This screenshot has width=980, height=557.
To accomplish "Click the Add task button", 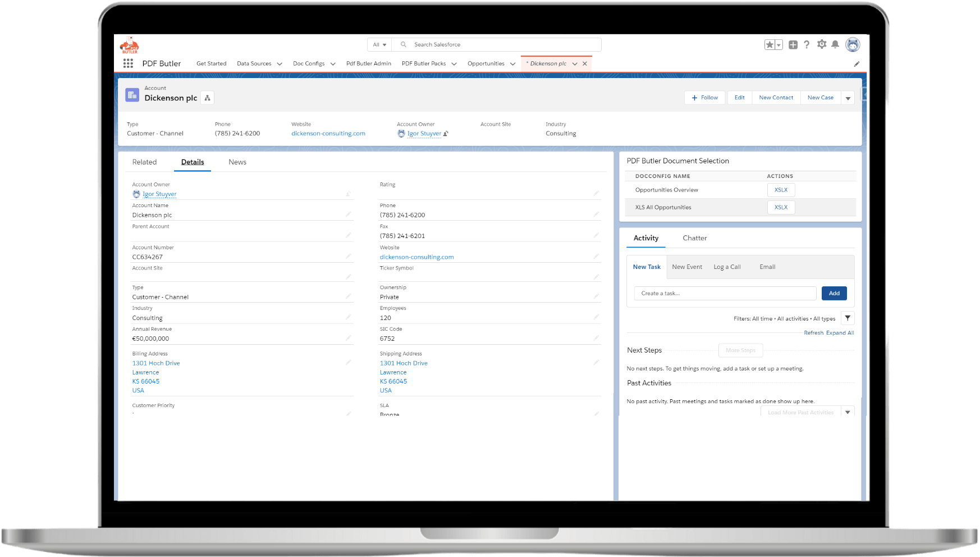I will [x=834, y=293].
